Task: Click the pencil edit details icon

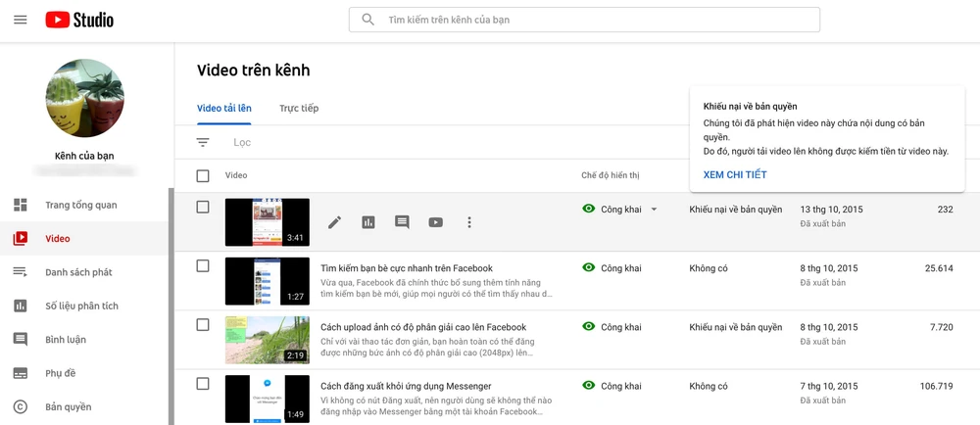Action: pyautogui.click(x=334, y=222)
